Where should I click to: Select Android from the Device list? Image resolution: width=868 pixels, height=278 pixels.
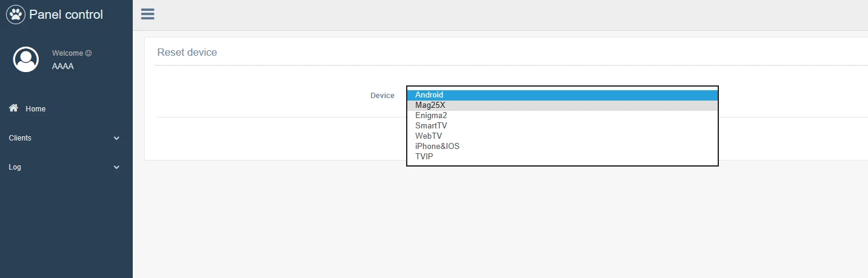pos(429,95)
